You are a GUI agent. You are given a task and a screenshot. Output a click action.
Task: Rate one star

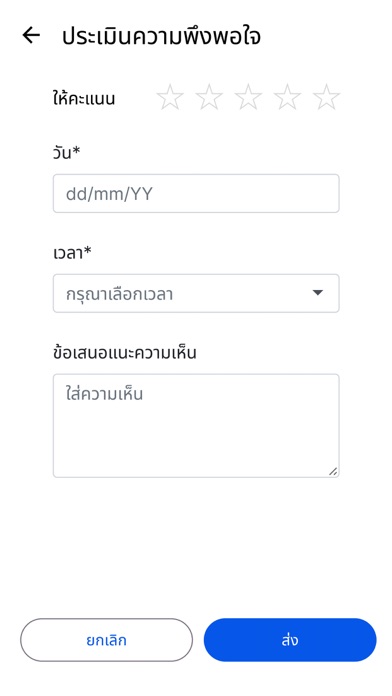click(x=170, y=97)
